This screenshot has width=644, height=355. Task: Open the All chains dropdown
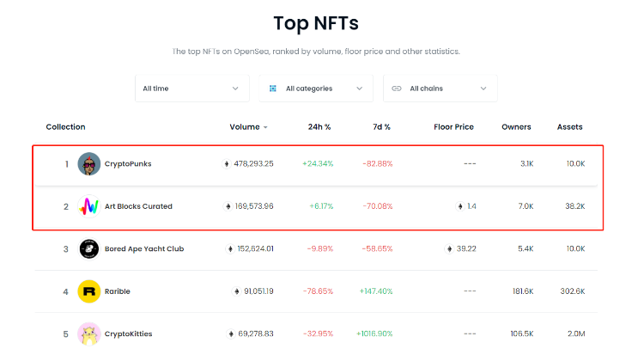[440, 89]
